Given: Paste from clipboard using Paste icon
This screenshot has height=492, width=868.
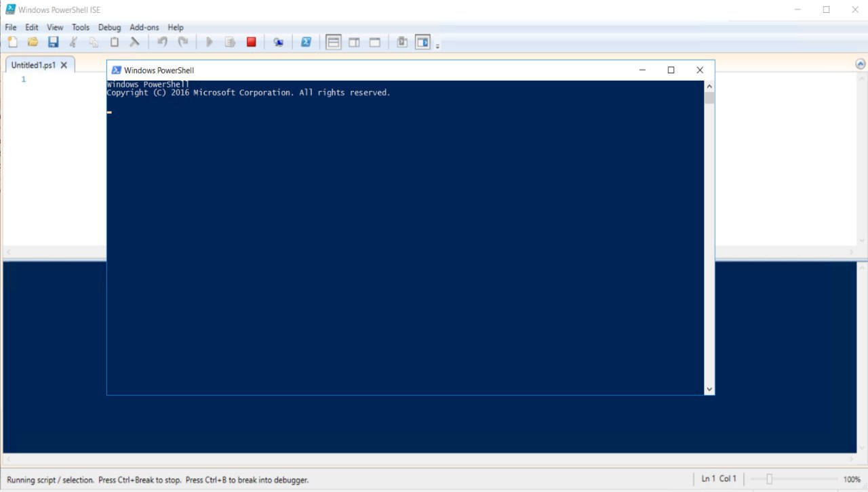Looking at the screenshot, I should pos(114,42).
